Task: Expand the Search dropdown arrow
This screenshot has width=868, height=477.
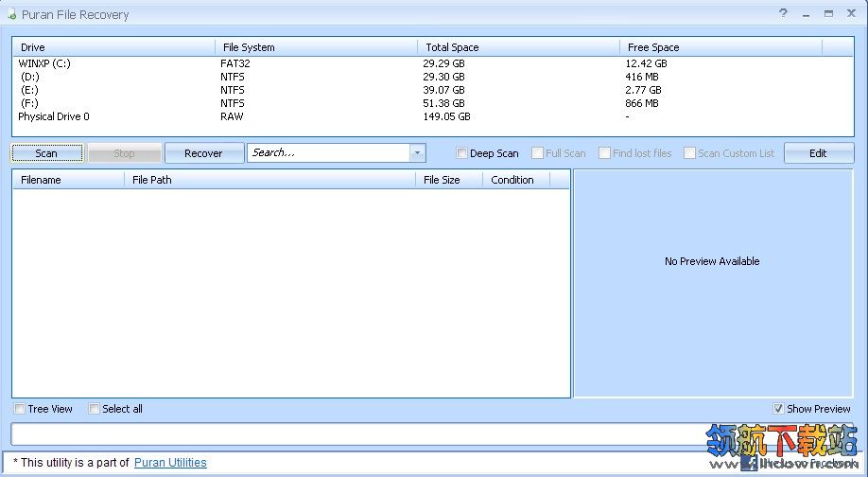Action: coord(417,153)
